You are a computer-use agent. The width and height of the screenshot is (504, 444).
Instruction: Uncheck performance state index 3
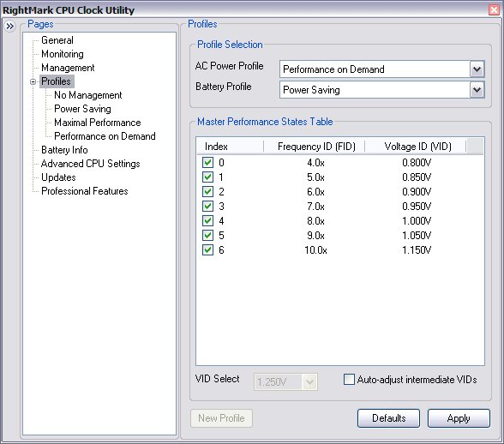coord(207,206)
